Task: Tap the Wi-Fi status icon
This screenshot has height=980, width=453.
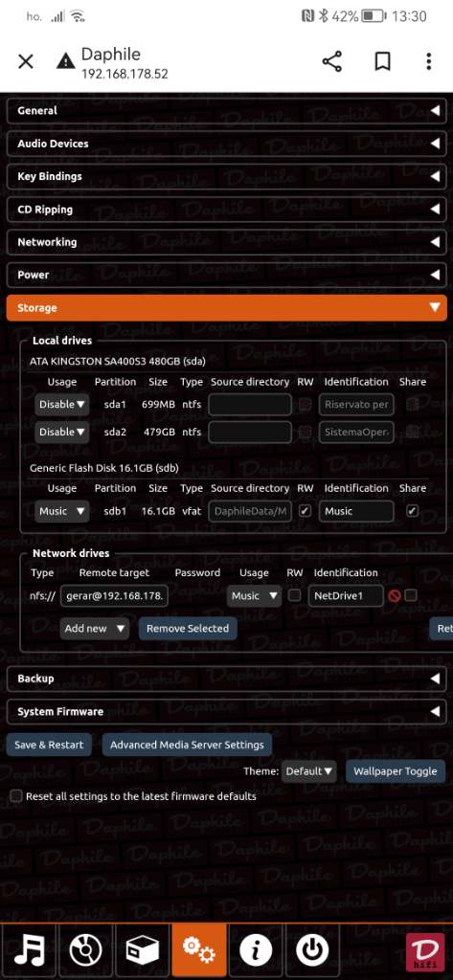Action: [x=78, y=16]
